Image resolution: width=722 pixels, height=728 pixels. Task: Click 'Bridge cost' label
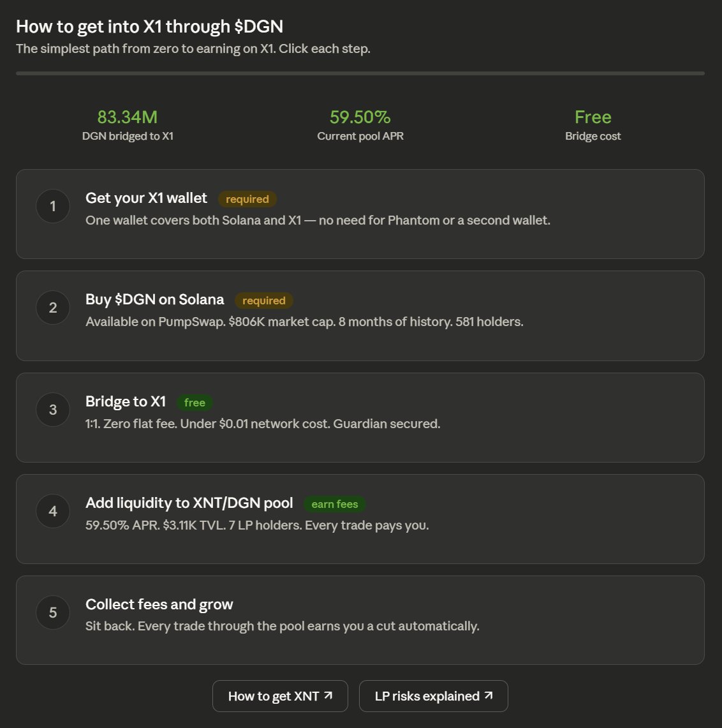point(593,136)
